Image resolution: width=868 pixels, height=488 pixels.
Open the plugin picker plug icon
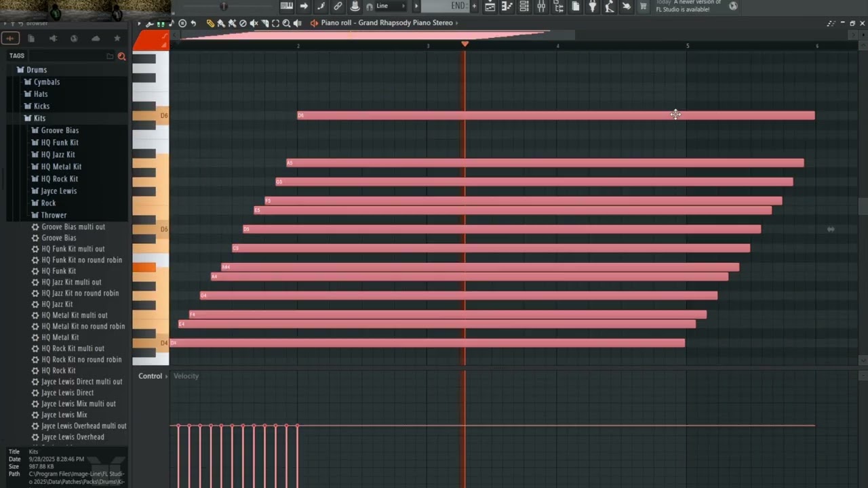(593, 6)
